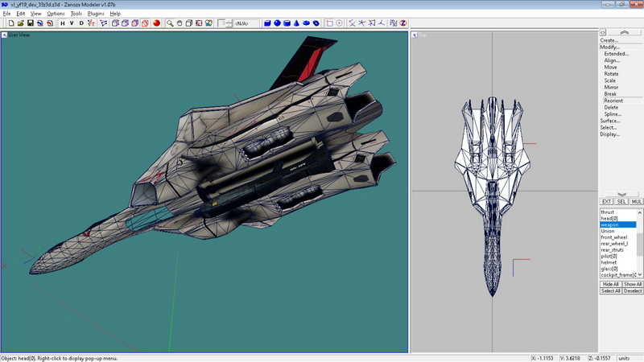Click Hide All objects button
The height and width of the screenshot is (362, 644).
click(x=610, y=284)
